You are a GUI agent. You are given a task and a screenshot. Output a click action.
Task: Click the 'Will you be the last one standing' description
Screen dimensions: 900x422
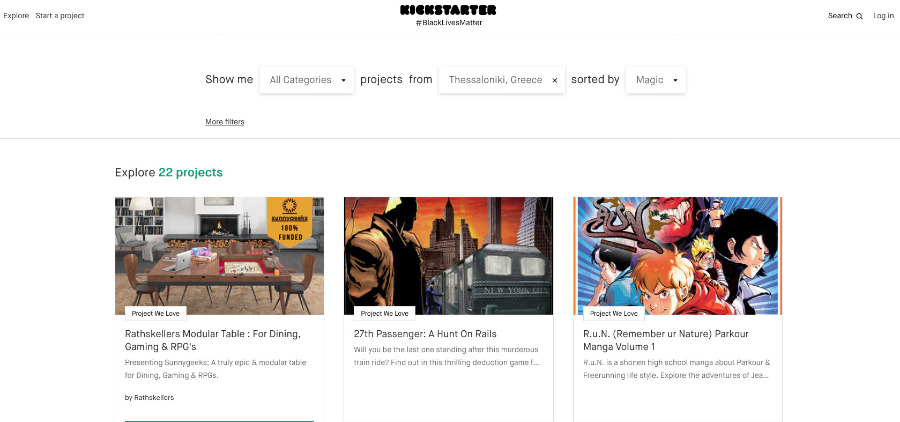447,356
